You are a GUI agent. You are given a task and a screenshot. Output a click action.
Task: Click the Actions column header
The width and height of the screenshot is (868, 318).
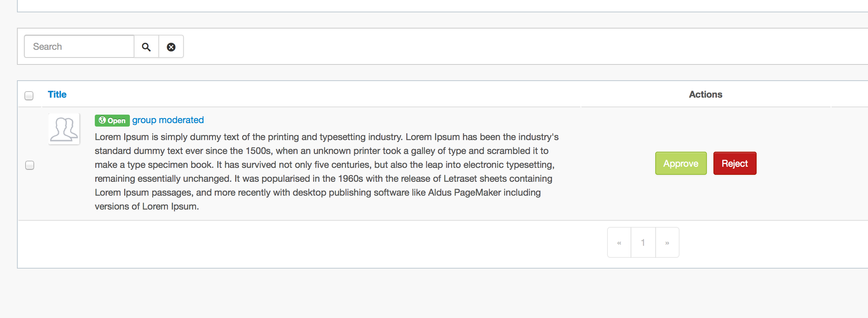point(705,95)
